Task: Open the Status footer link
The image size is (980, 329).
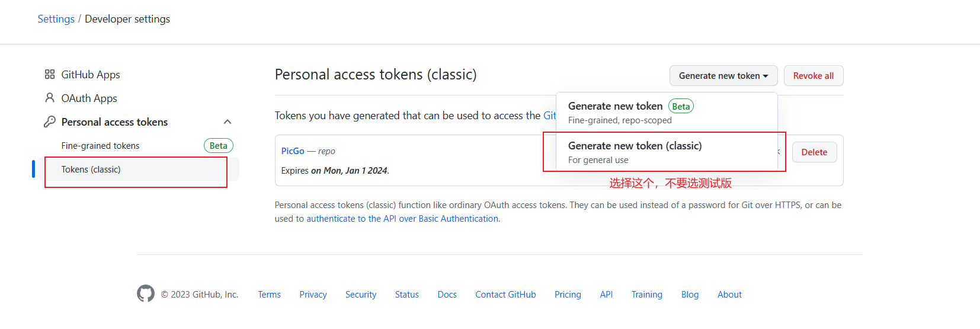Action: pyautogui.click(x=407, y=295)
